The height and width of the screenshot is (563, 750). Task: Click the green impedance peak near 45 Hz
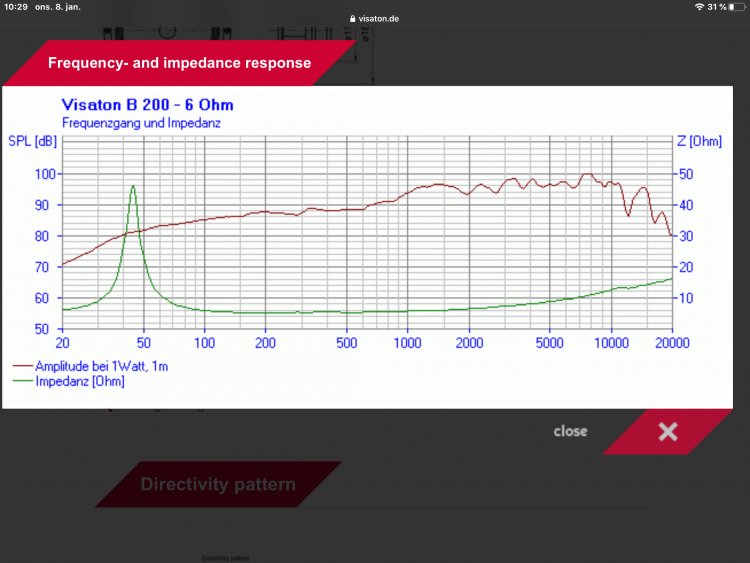133,187
